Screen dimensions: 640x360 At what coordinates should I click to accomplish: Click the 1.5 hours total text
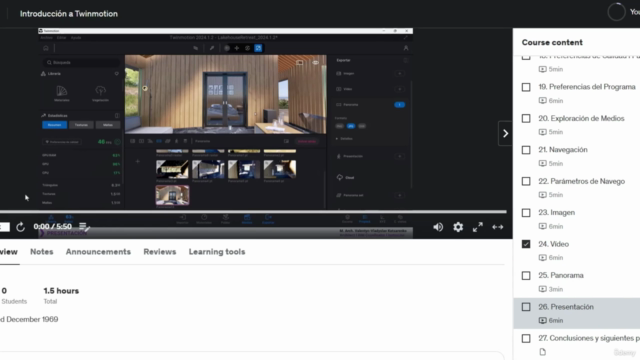click(x=61, y=291)
